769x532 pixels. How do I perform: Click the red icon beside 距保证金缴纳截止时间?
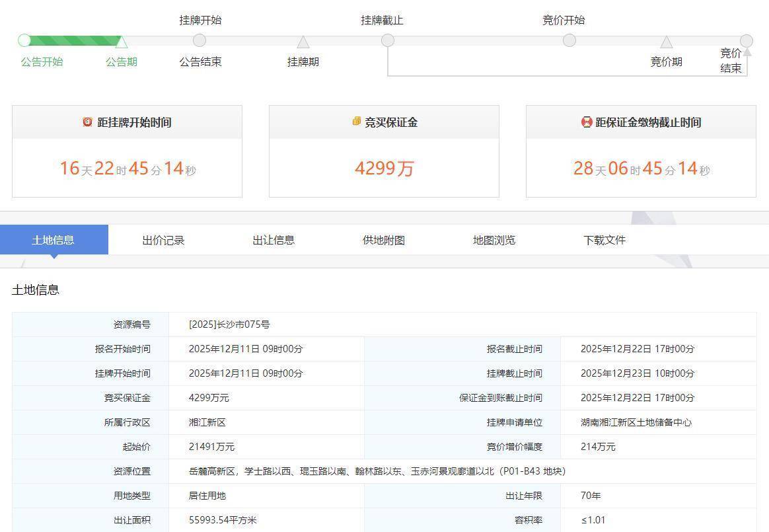pos(586,122)
